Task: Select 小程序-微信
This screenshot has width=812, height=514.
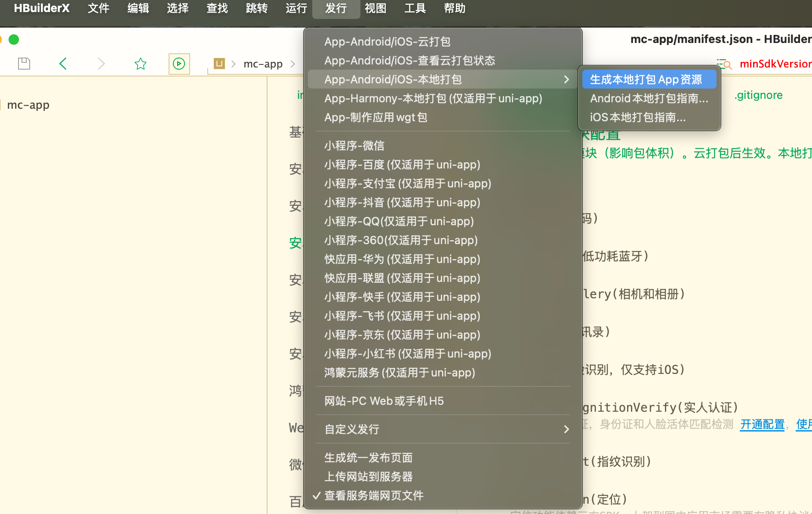Action: (x=443, y=146)
